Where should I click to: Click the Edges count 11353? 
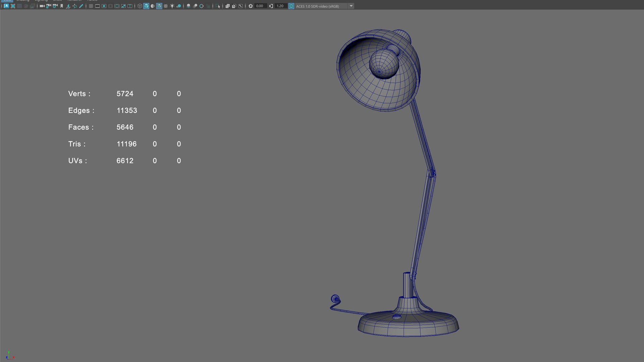click(x=127, y=111)
